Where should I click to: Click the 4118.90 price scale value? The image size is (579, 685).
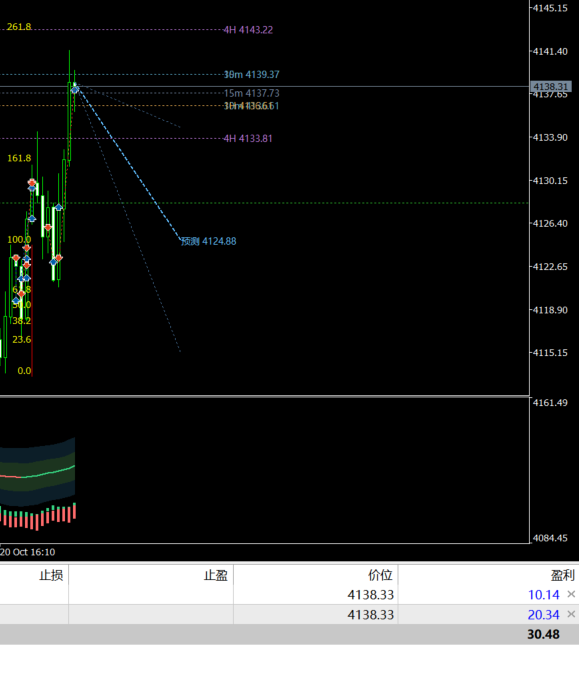pyautogui.click(x=550, y=310)
